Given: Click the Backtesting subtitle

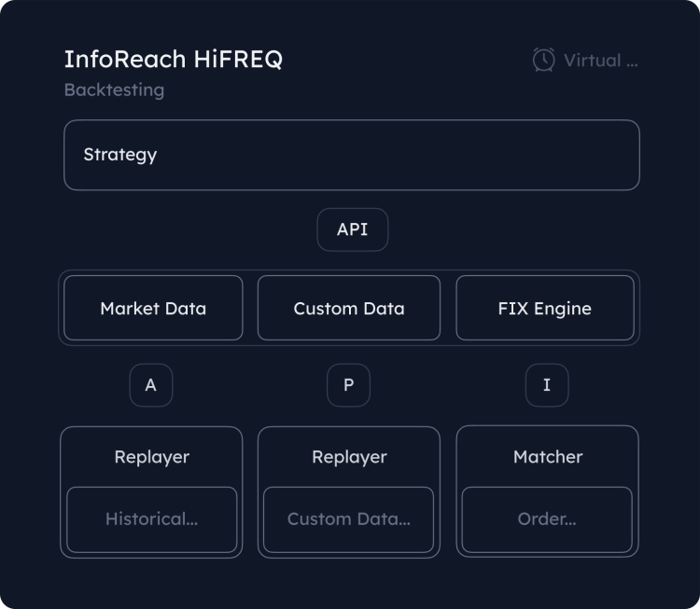Looking at the screenshot, I should click(114, 90).
